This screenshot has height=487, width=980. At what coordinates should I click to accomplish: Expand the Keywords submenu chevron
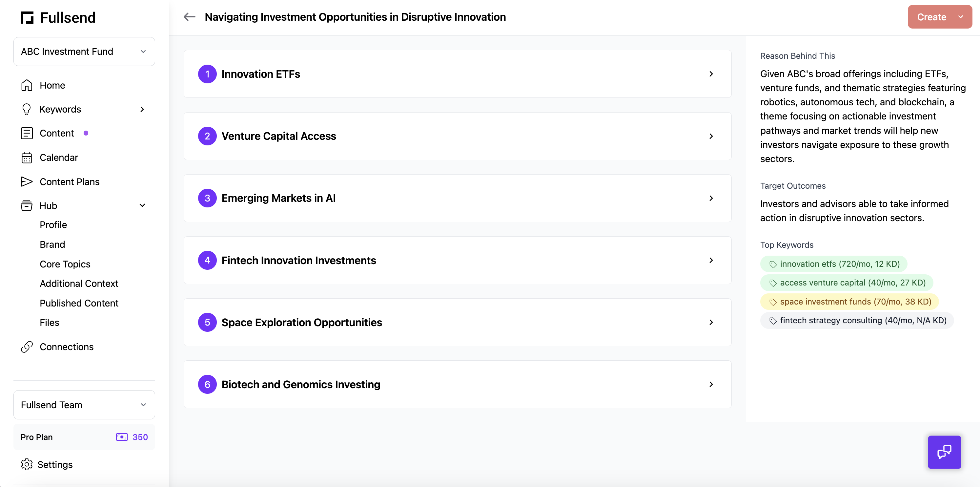point(142,109)
